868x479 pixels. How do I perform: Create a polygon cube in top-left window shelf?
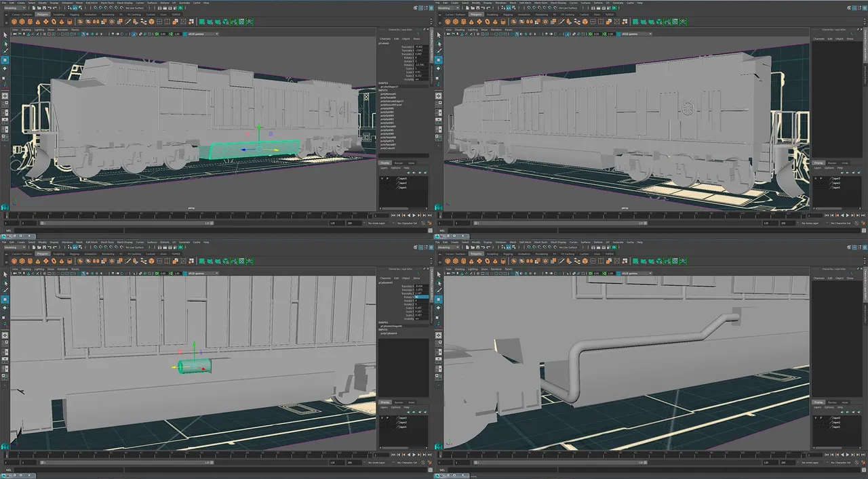click(x=22, y=22)
